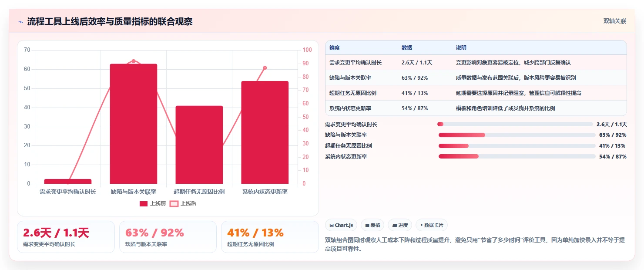This screenshot has height=270, width=644.
Task: Click the 缺陷与版本关联率 progress bar
Action: [x=517, y=135]
